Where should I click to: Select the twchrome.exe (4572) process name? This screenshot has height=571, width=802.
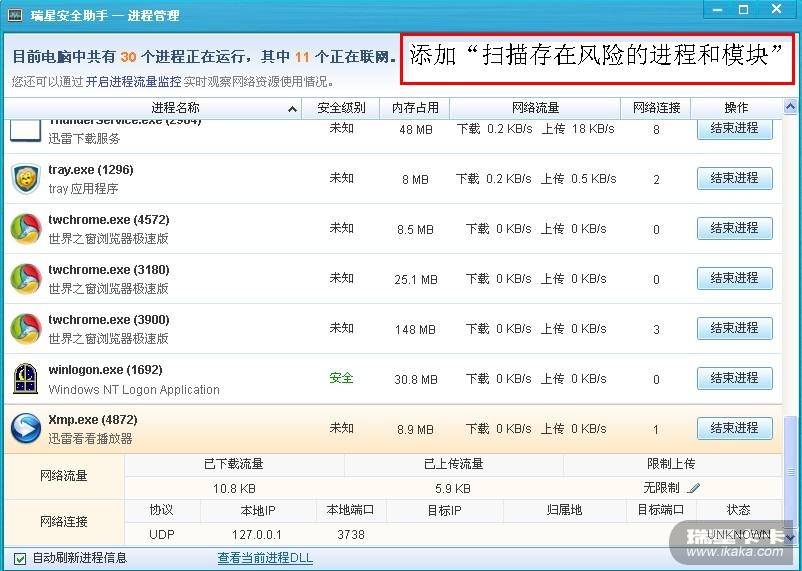[x=108, y=220]
